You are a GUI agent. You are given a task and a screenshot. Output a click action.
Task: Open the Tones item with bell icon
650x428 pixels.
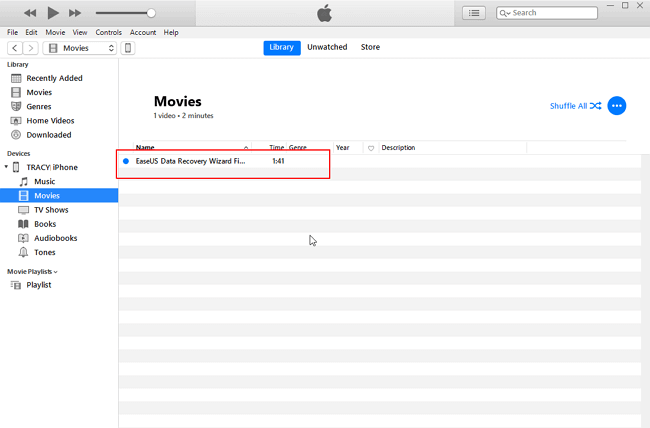tap(45, 252)
